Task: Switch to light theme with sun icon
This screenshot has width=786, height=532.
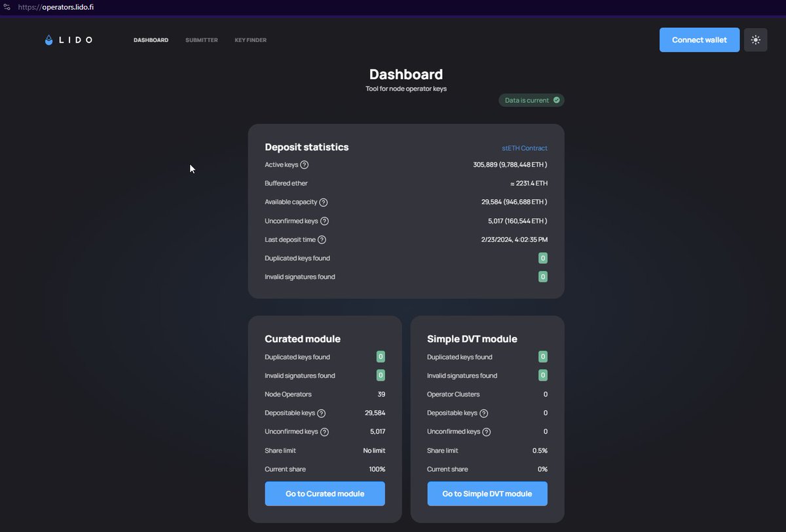Action: pyautogui.click(x=755, y=40)
